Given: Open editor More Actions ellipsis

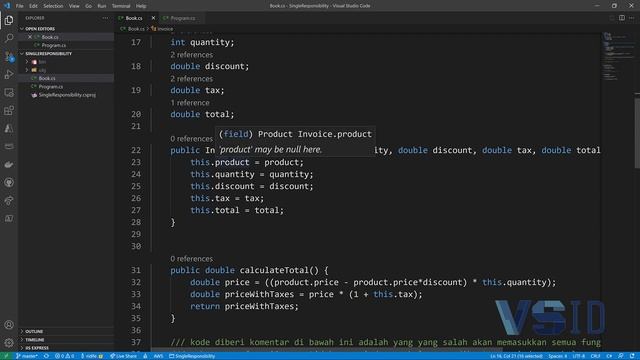Looking at the screenshot, I should [x=632, y=18].
